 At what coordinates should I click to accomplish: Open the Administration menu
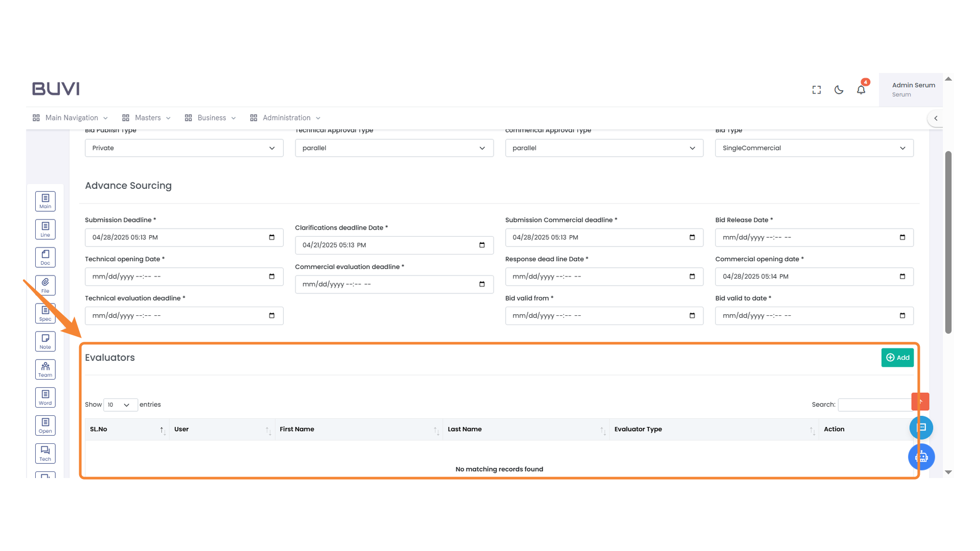coord(285,118)
